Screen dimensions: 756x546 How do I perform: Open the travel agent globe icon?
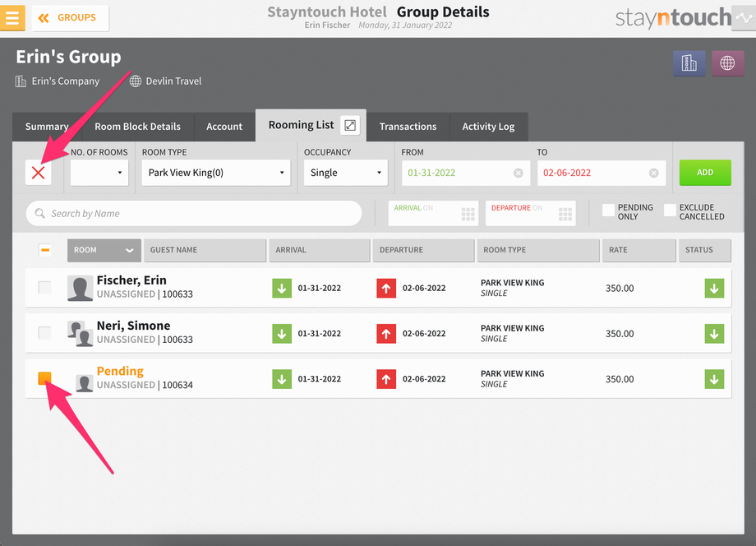point(727,63)
